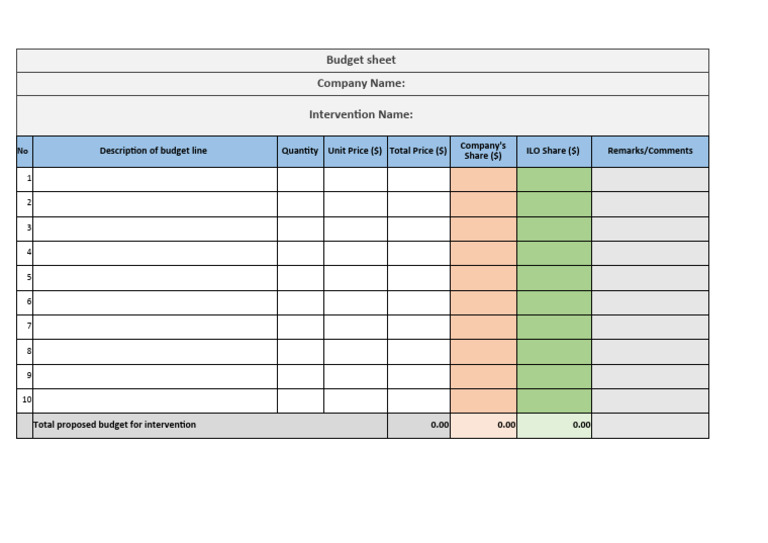Screen dimensions: 768x543
Task: Click row number 9 cell
Action: (24, 377)
